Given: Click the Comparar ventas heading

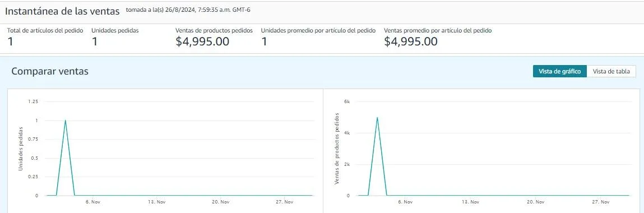Looking at the screenshot, I should [x=50, y=71].
